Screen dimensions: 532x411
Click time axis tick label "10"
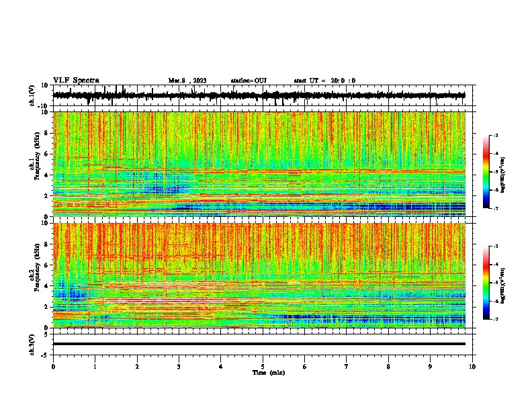pos(472,367)
